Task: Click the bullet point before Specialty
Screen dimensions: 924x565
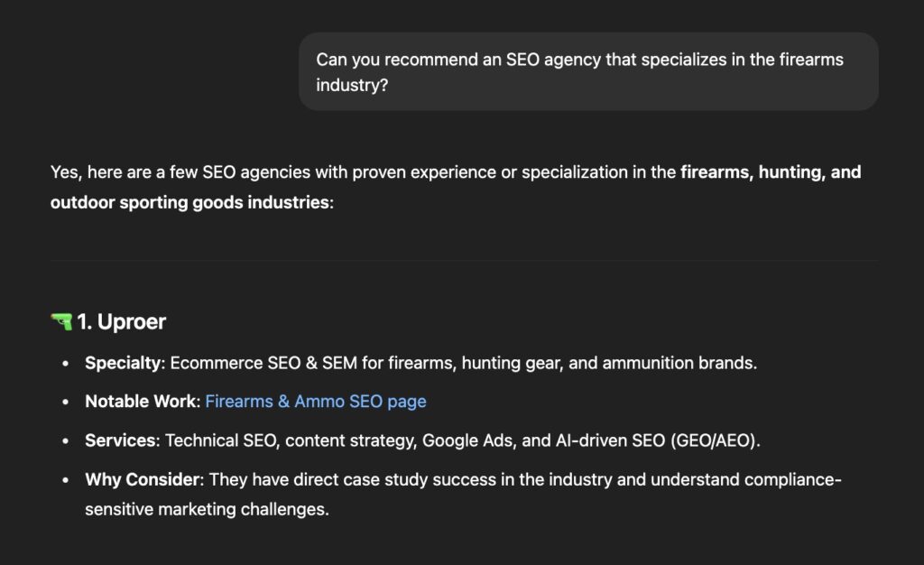Action: coord(65,364)
